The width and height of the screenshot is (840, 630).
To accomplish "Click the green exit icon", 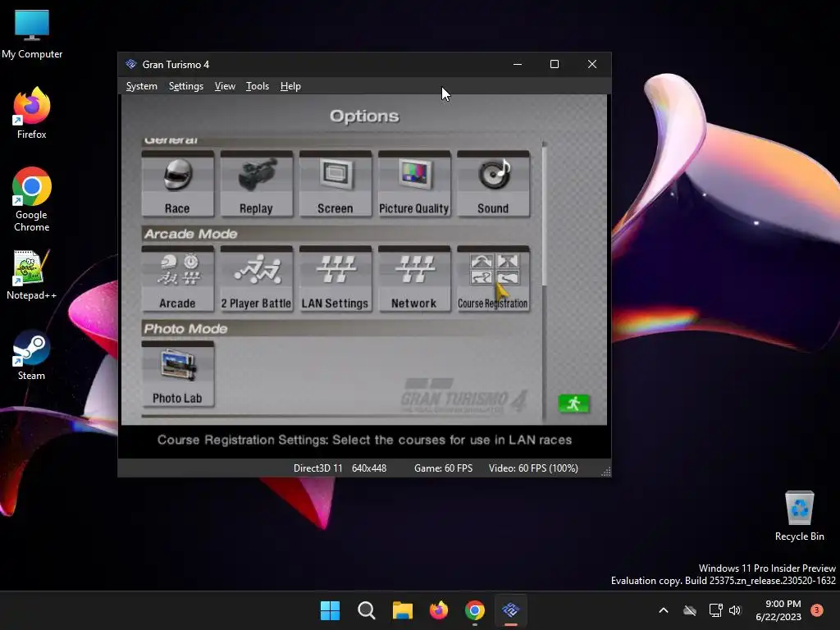I will (573, 404).
